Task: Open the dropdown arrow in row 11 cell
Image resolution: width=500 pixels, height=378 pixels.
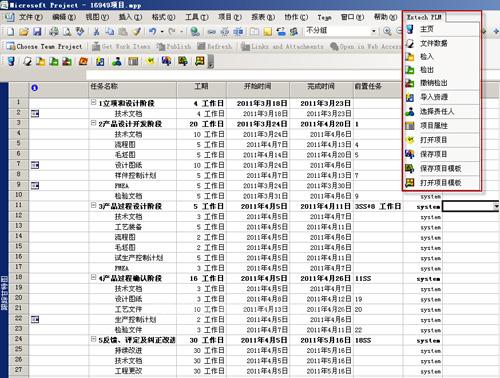Action: tap(496, 207)
